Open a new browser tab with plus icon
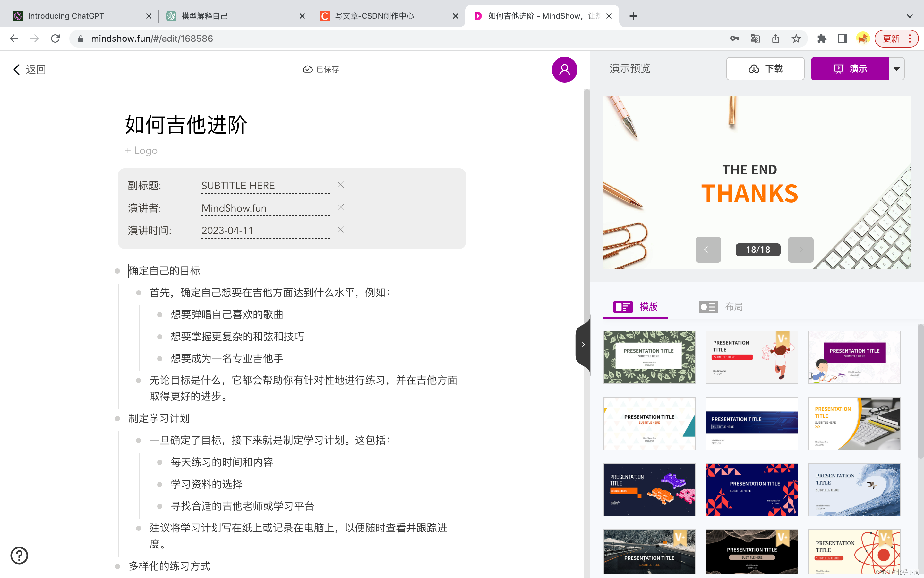The height and width of the screenshot is (578, 924). click(x=633, y=16)
